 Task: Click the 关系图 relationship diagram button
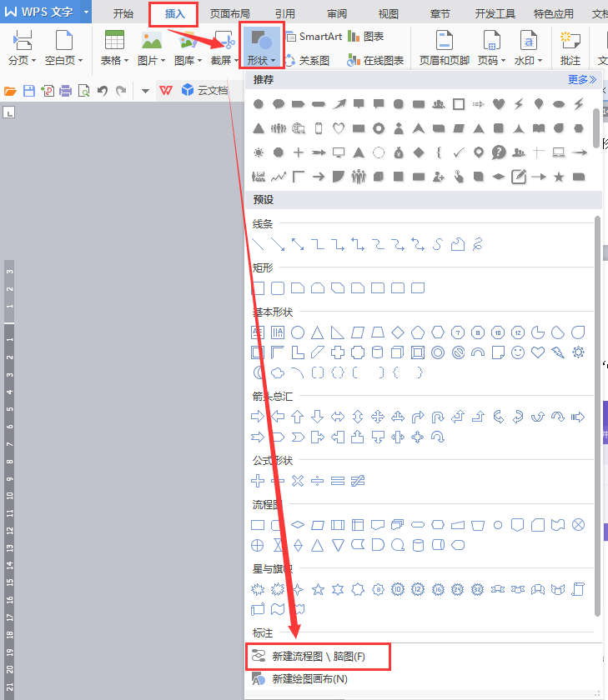[308, 60]
